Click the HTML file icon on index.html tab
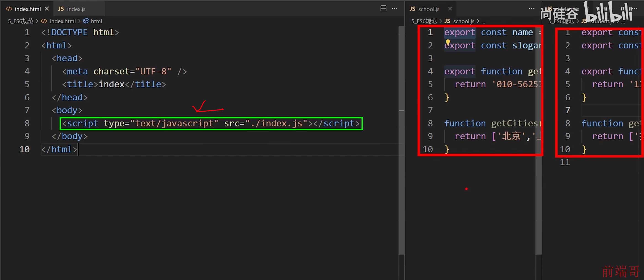The width and height of the screenshot is (644, 280). 9,9
